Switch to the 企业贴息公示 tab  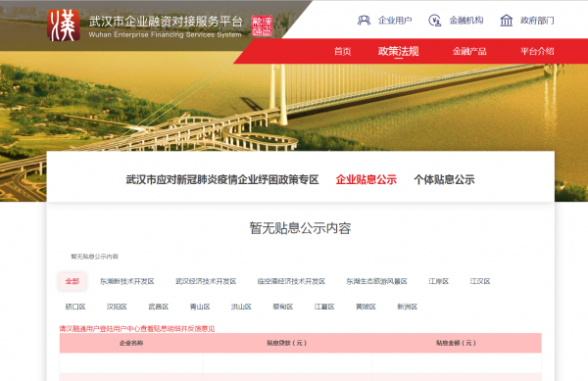pyautogui.click(x=366, y=179)
